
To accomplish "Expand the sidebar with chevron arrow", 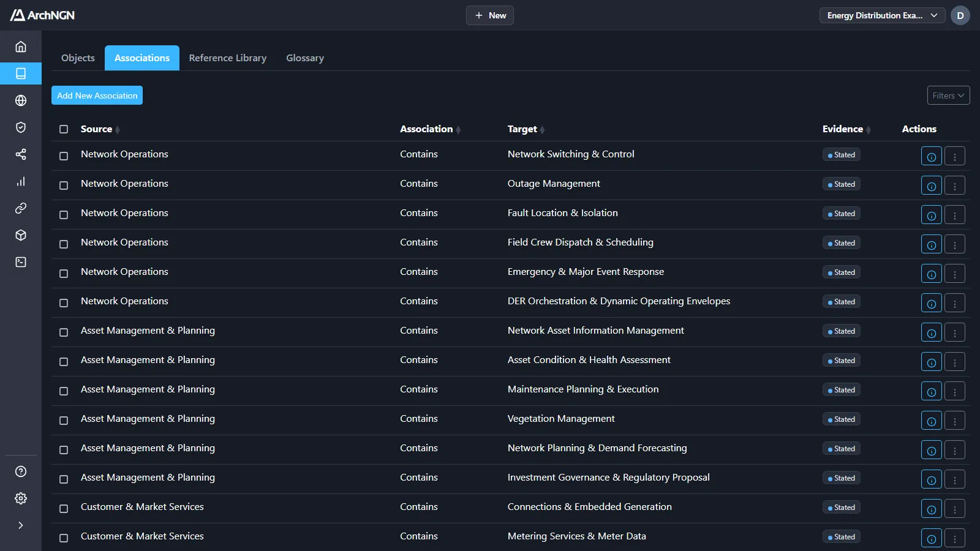I will click(21, 525).
